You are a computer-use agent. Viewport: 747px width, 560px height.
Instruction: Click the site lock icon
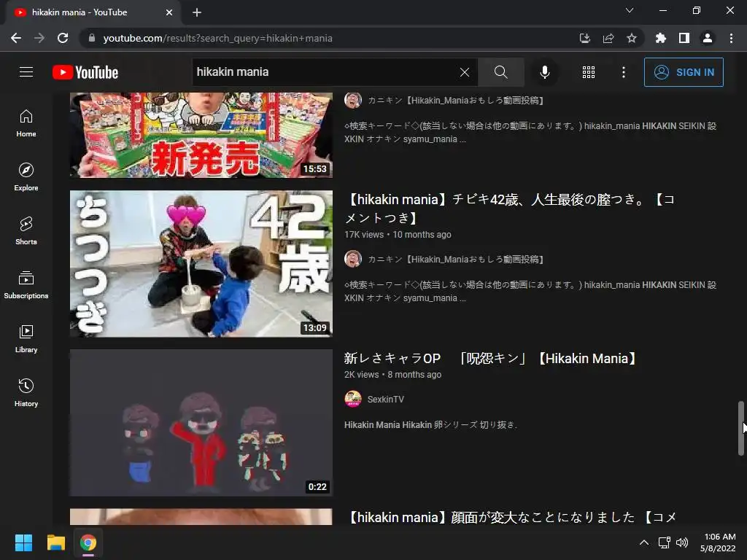coord(92,38)
